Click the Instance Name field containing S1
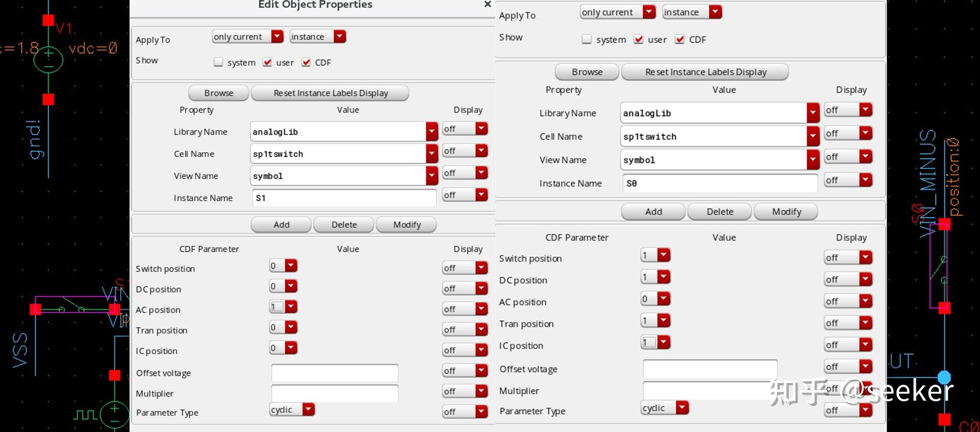This screenshot has height=432, width=980. click(344, 198)
